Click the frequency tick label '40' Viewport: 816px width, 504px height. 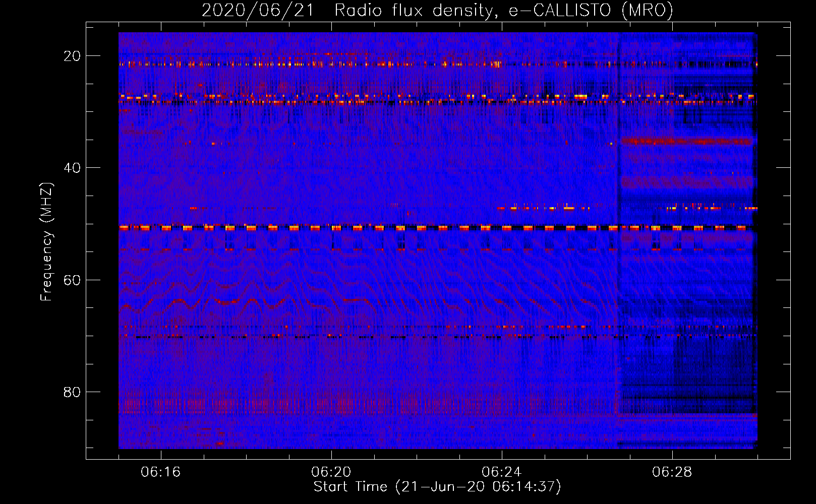pos(72,168)
